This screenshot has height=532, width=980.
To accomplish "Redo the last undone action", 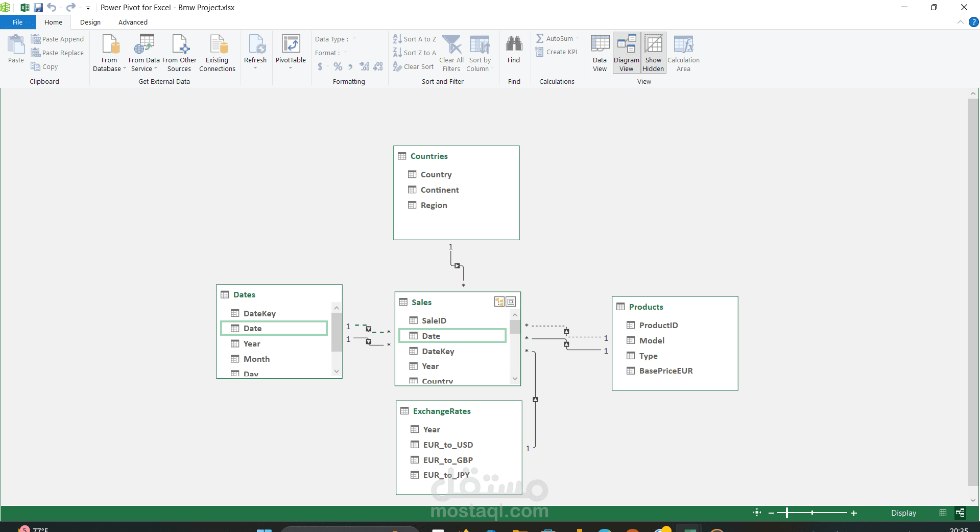I will (x=71, y=8).
